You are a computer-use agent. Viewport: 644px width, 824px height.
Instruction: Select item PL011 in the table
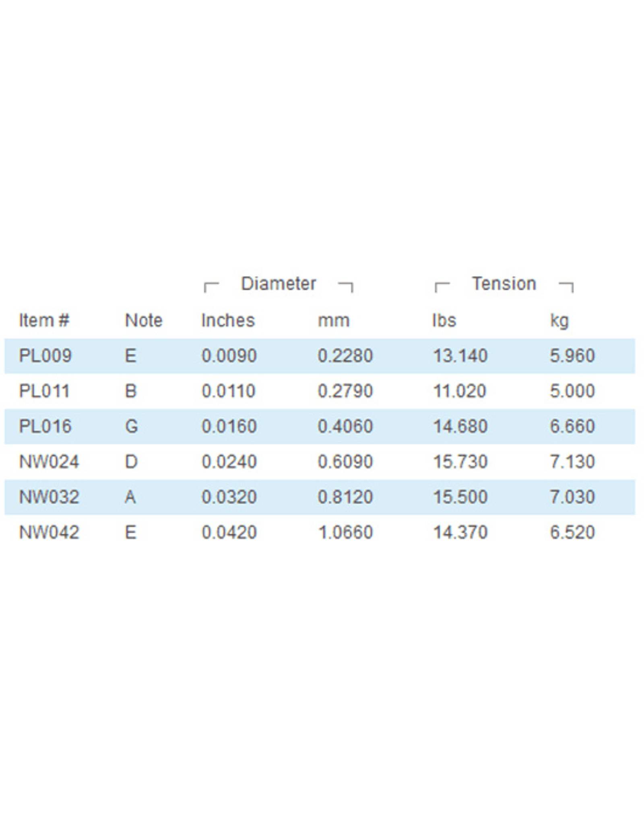[44, 391]
